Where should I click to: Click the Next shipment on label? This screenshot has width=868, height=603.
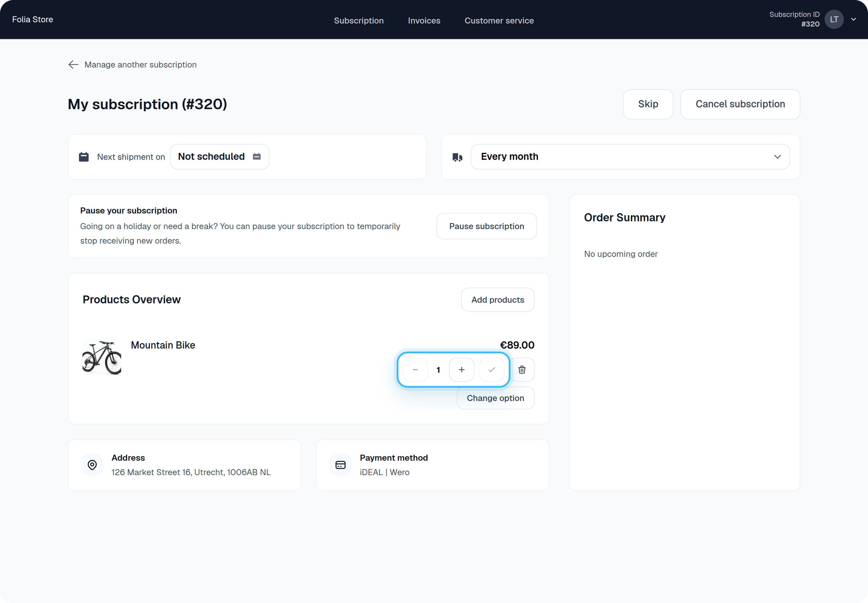pyautogui.click(x=131, y=157)
